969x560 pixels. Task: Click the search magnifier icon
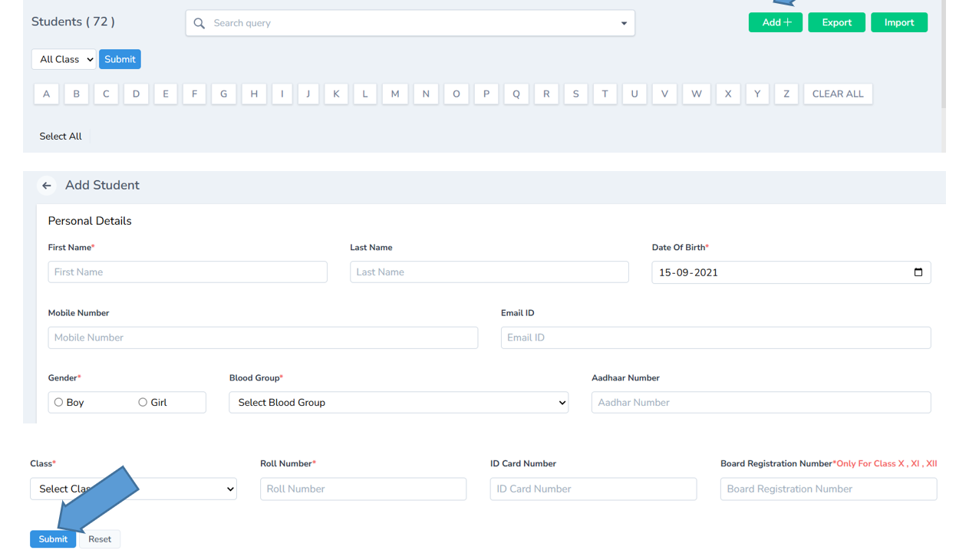click(x=199, y=22)
